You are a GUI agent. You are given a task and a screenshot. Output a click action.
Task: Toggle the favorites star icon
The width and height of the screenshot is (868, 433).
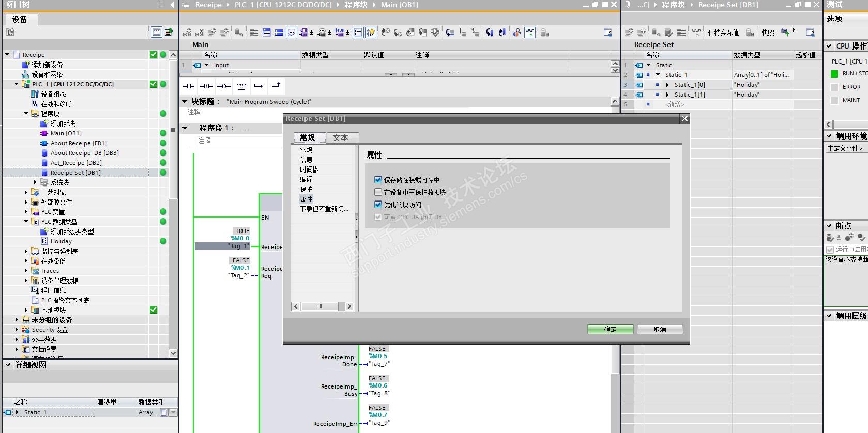(x=371, y=33)
